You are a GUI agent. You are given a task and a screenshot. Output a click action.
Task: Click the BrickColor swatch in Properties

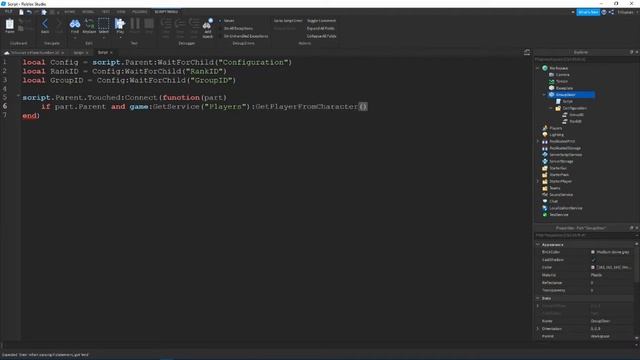click(x=593, y=252)
